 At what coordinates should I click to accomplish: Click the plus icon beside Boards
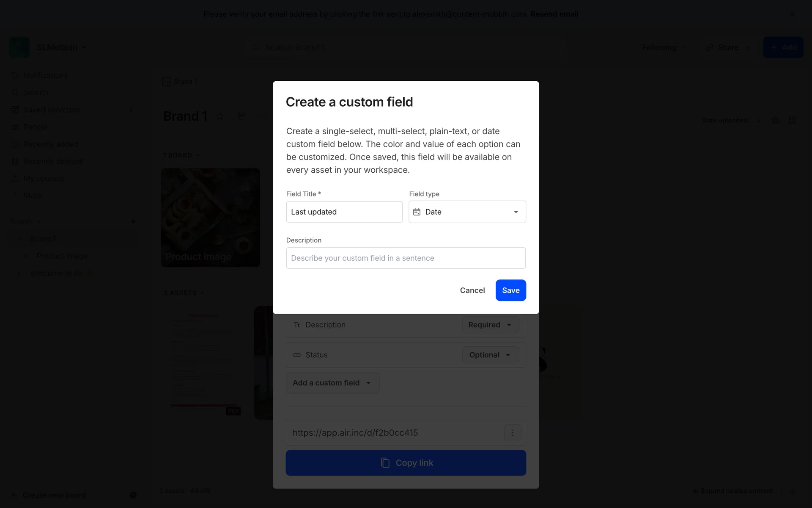[133, 221]
